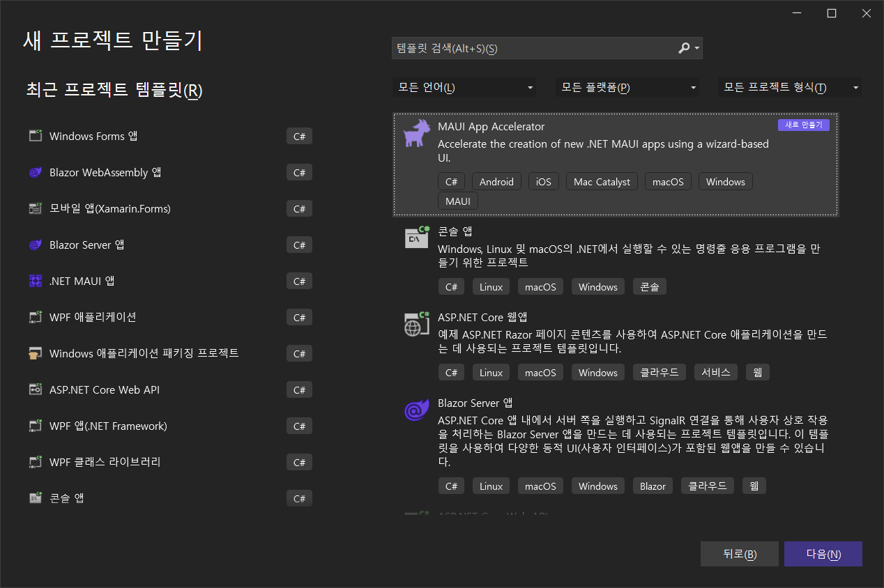
Task: Select MAUI App Accelerator template title
Action: pos(491,126)
